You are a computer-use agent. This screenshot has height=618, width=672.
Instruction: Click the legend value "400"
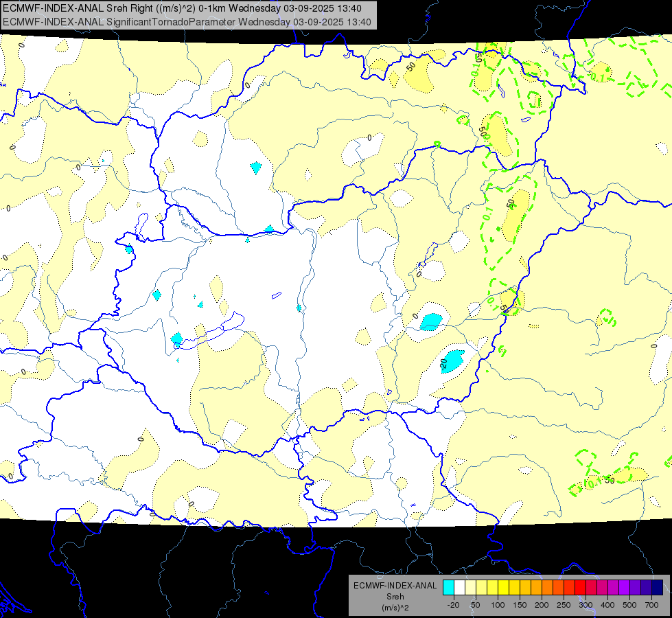click(x=607, y=605)
